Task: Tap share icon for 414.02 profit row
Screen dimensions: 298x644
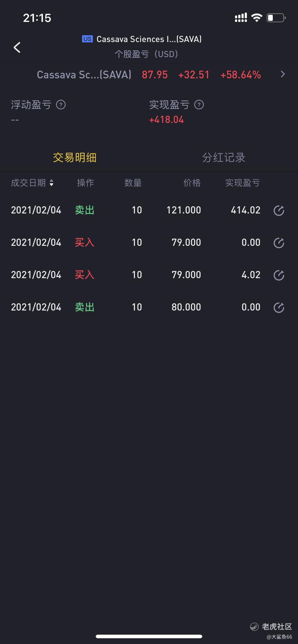Action: pos(279,211)
